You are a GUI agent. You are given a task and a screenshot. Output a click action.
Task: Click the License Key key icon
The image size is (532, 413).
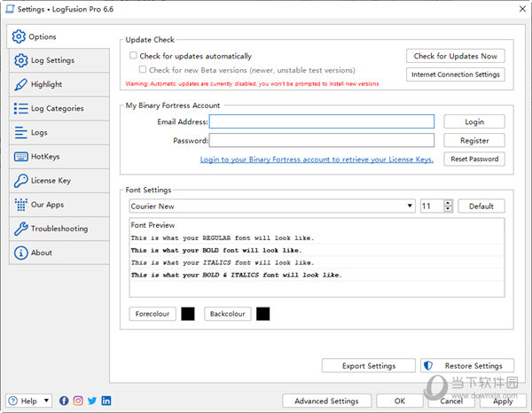click(21, 181)
